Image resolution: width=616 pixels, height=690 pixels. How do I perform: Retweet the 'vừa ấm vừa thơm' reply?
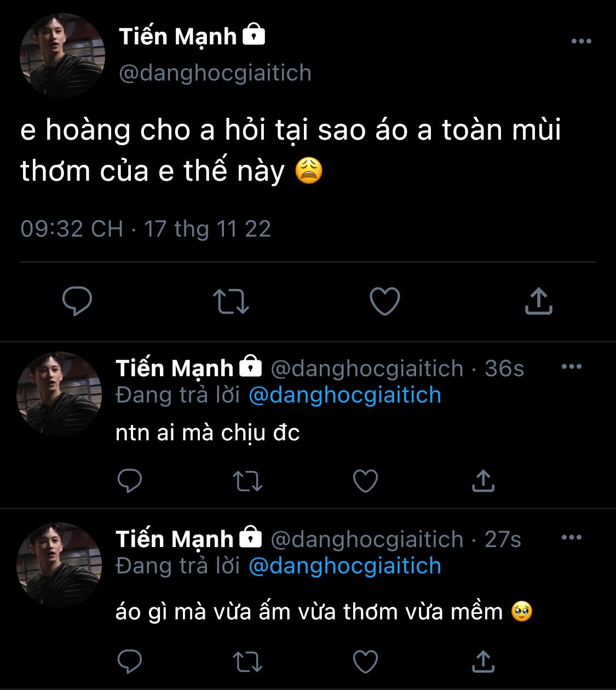coord(247,662)
